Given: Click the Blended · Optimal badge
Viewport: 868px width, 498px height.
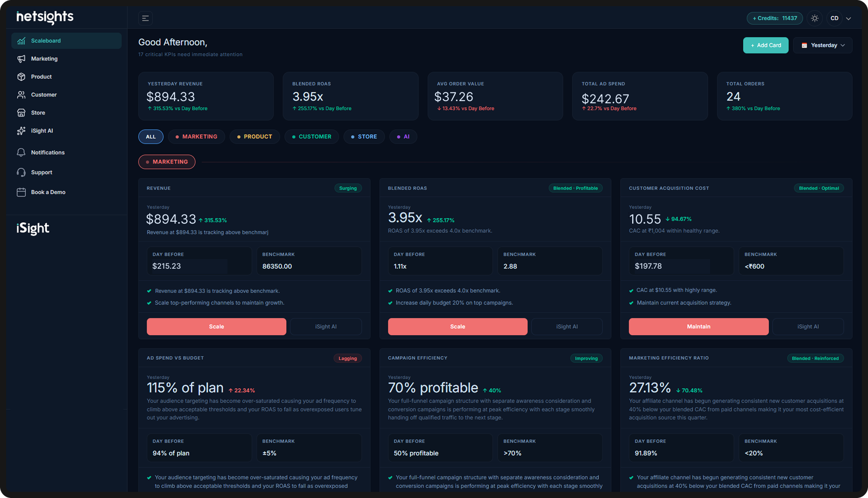Looking at the screenshot, I should 819,188.
